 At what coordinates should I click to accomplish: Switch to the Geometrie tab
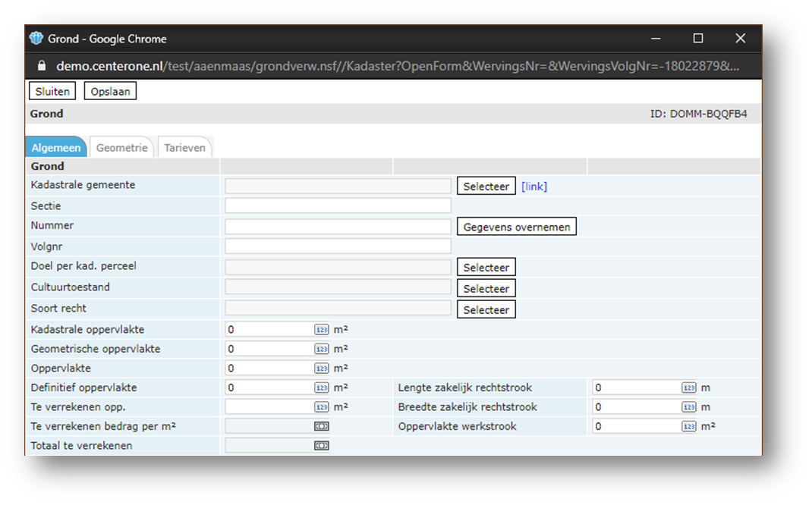(121, 148)
